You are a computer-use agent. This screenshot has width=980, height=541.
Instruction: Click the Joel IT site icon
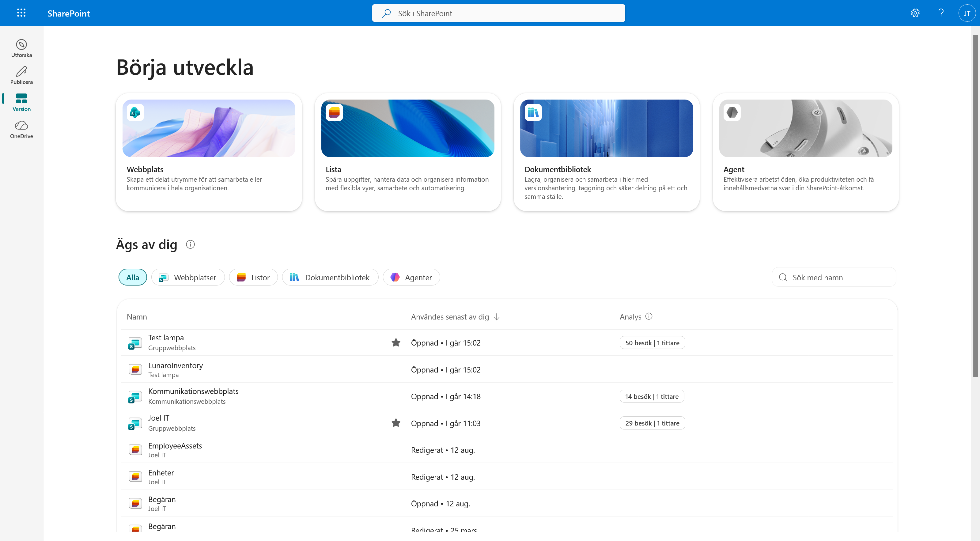coord(135,423)
